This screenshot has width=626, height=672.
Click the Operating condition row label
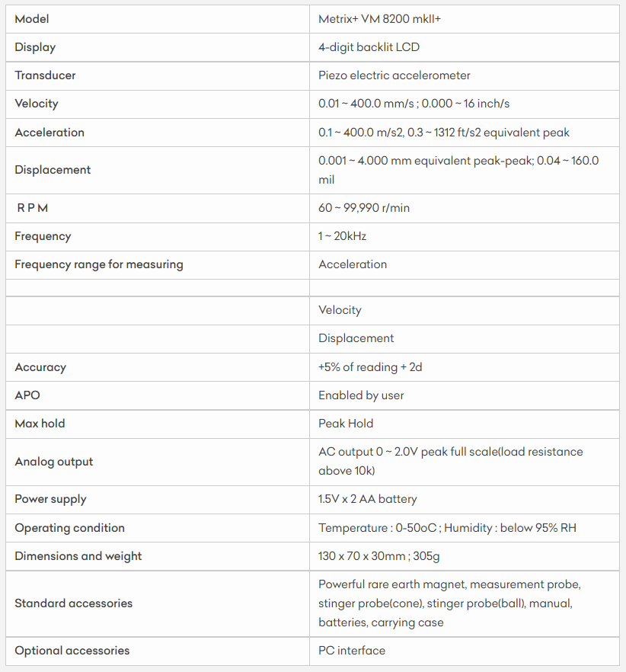click(69, 528)
